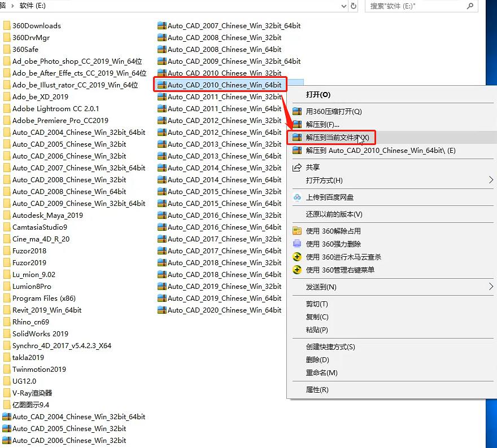This screenshot has width=497, height=448.
Task: Click the refresh icon in the address bar
Action: pos(354,6)
